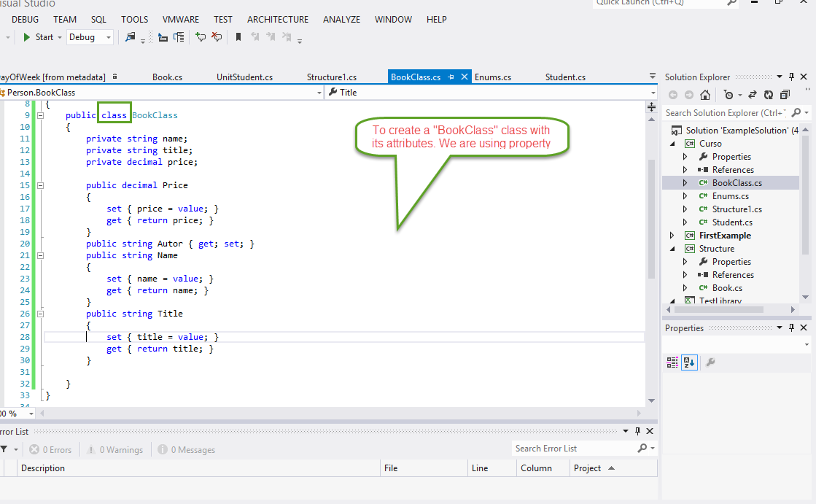Toggle a bookmark on the current line
816x504 pixels.
[238, 37]
